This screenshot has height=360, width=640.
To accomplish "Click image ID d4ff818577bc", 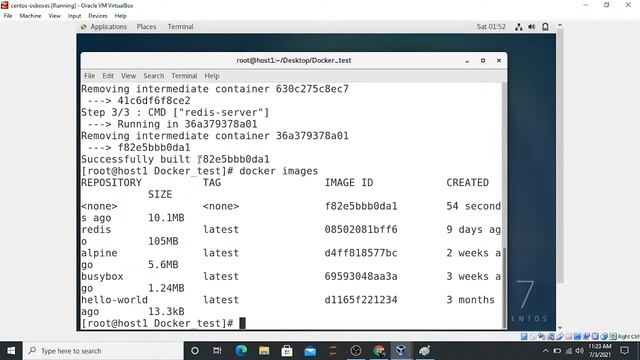I will pos(361,253).
